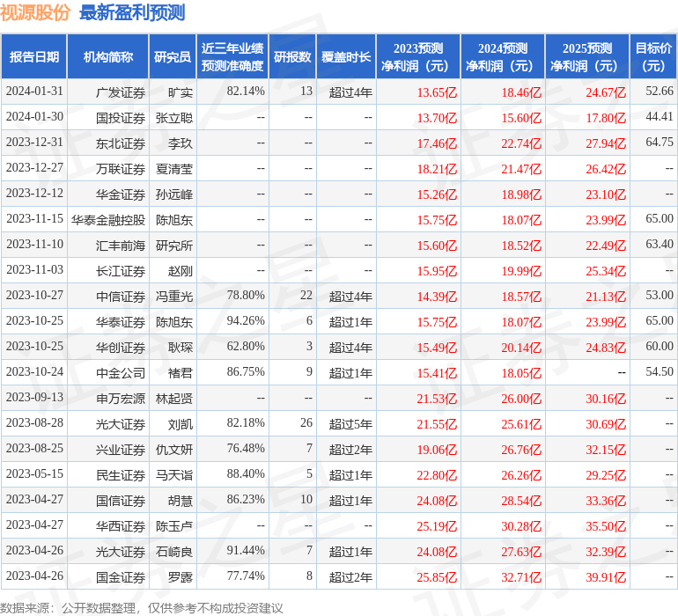Click analyst name 胡慧

point(180,501)
